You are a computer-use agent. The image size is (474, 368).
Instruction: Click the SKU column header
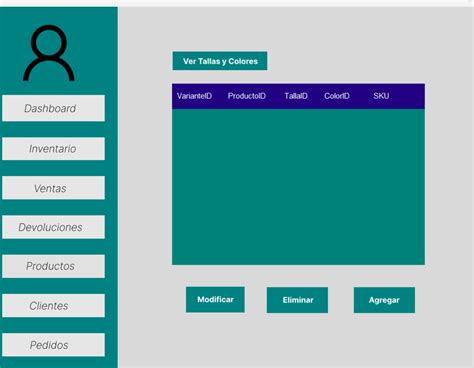381,96
